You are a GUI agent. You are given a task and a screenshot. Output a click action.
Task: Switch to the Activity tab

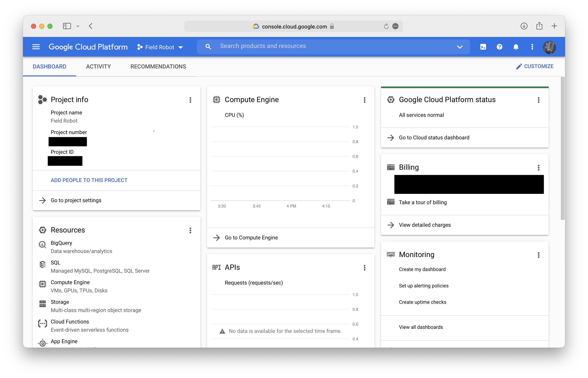pos(98,66)
